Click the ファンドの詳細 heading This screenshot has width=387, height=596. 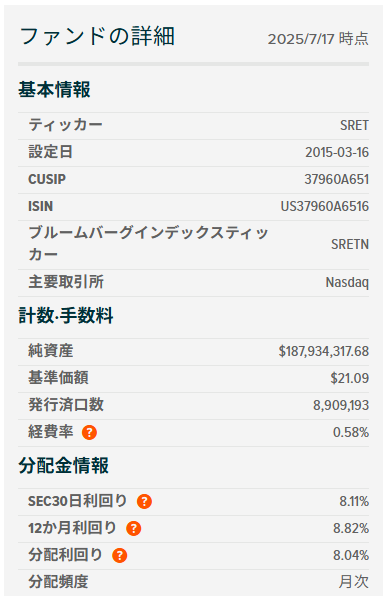tap(97, 37)
